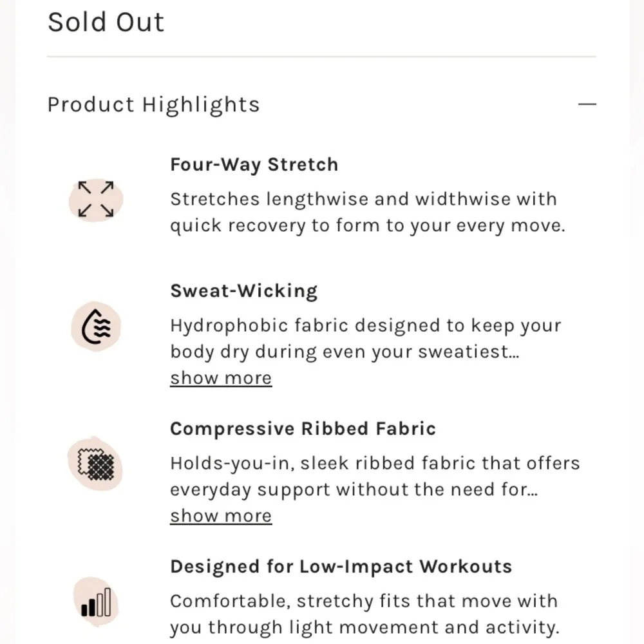Click the Comfortable, stretchy fits description
The height and width of the screenshot is (644, 644).
364,614
